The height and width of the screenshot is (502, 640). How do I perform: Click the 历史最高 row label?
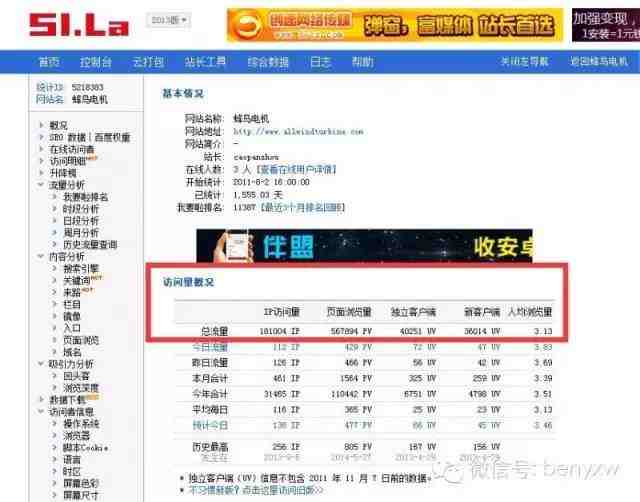(x=210, y=446)
